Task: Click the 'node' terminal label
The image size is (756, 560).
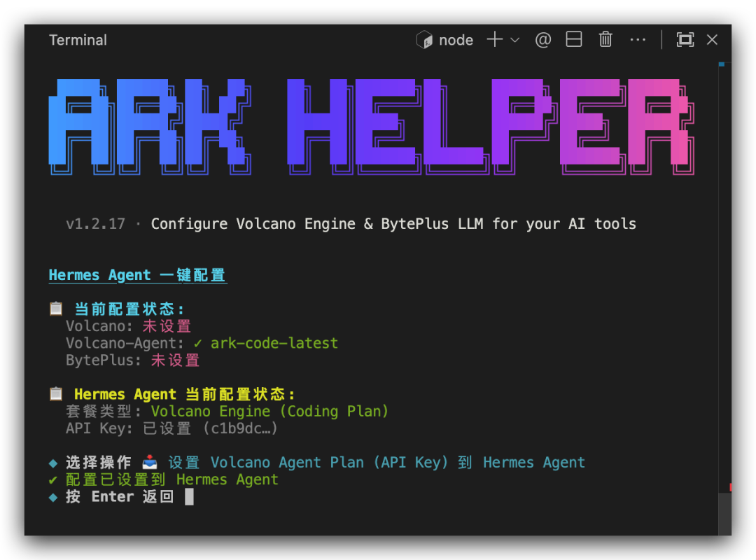Action: click(x=456, y=40)
